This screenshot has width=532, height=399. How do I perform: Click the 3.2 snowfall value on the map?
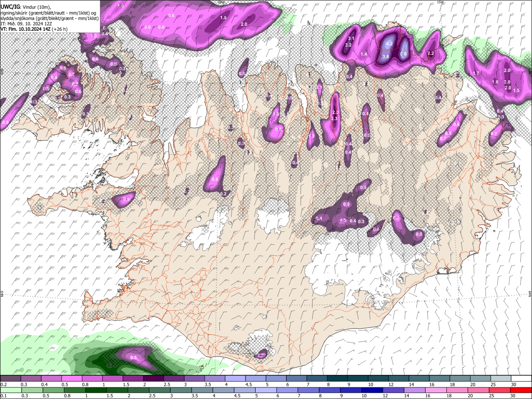coord(349,45)
